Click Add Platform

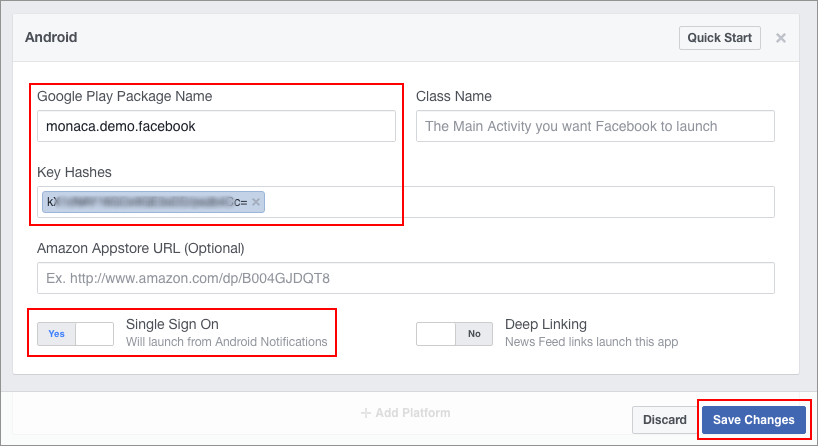405,412
